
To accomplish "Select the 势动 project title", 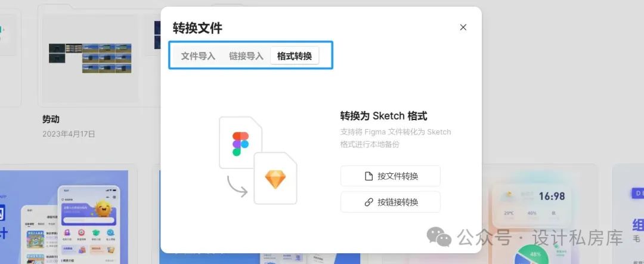I will coord(51,119).
